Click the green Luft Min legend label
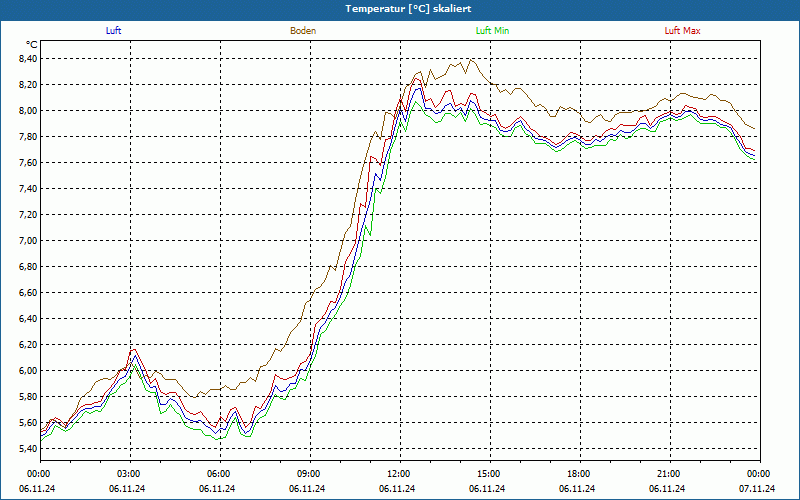The image size is (800, 500). [492, 31]
